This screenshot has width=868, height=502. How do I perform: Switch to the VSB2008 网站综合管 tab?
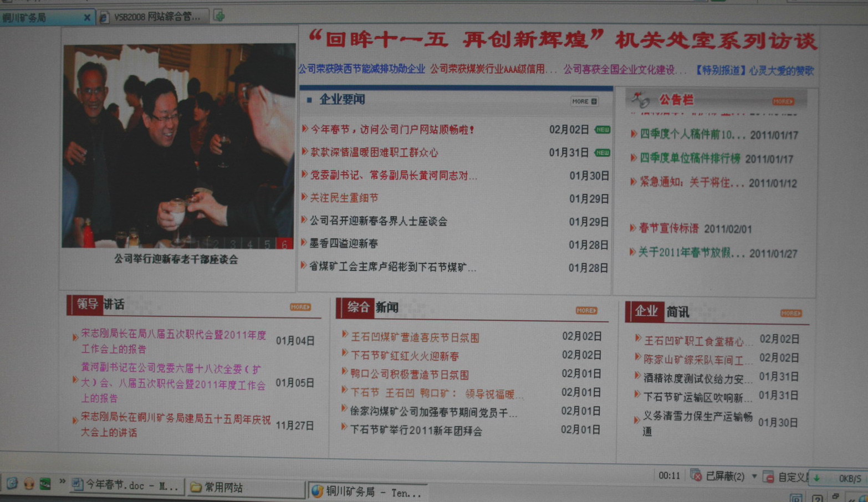tap(155, 17)
